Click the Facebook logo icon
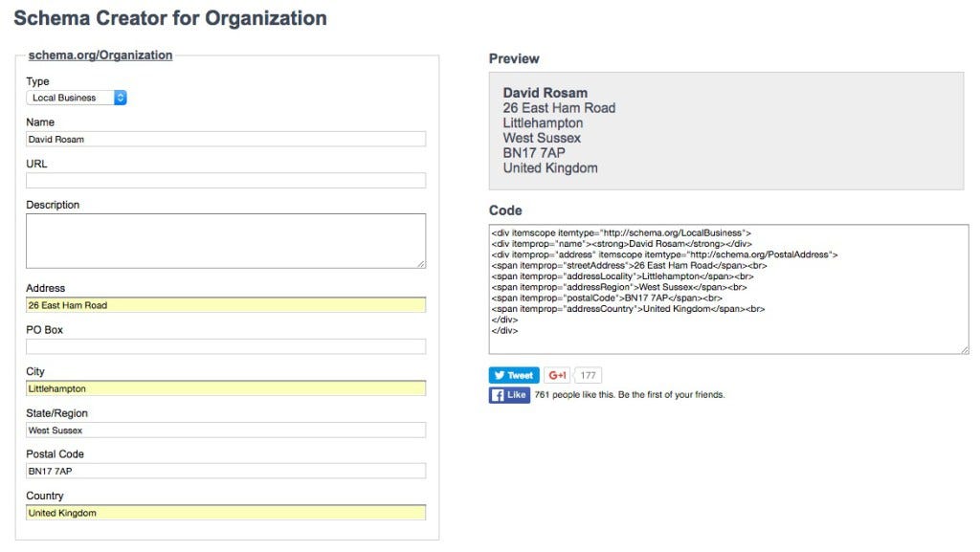Viewport: 980px width, 552px height. click(498, 395)
